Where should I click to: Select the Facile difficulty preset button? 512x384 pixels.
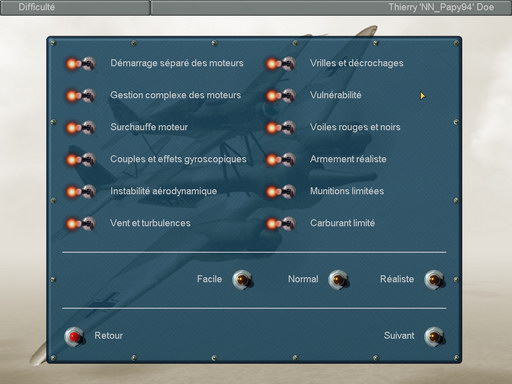(x=243, y=280)
